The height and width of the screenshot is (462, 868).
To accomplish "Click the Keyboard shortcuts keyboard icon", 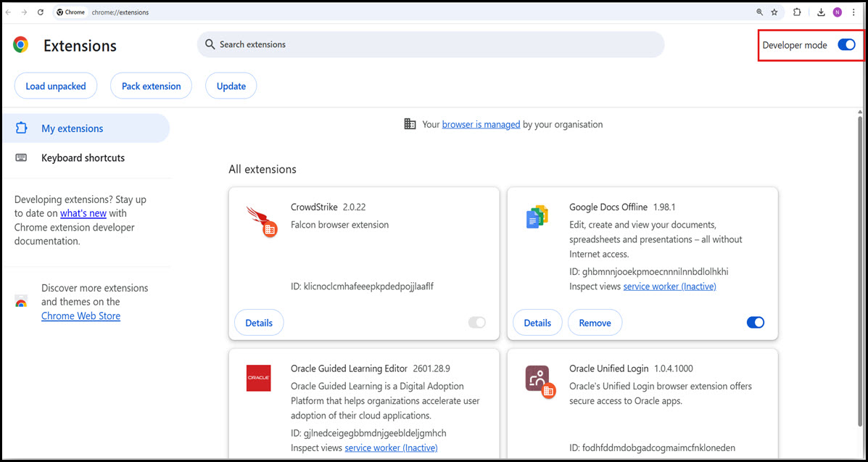I will point(22,158).
